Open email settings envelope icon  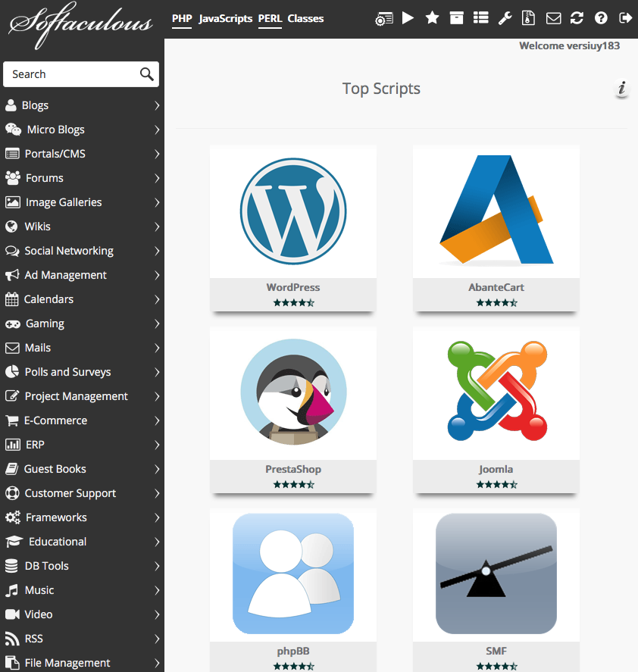click(x=553, y=18)
